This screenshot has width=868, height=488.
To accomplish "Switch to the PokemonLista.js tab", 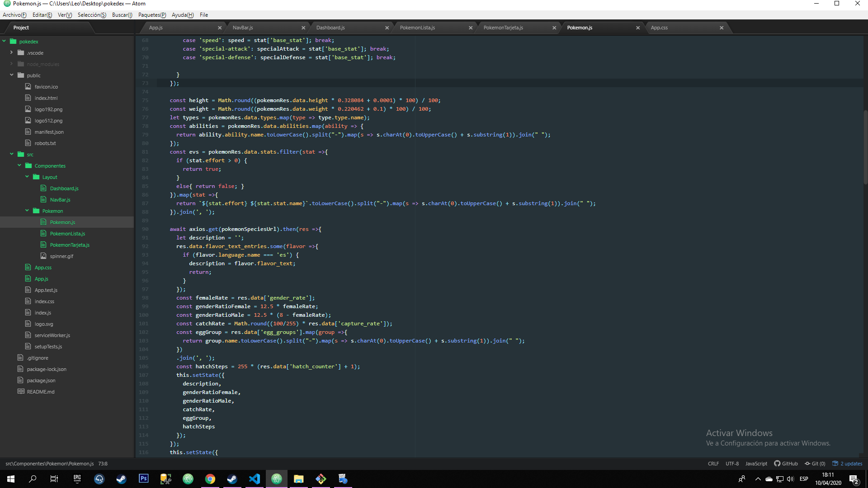I will pos(417,28).
